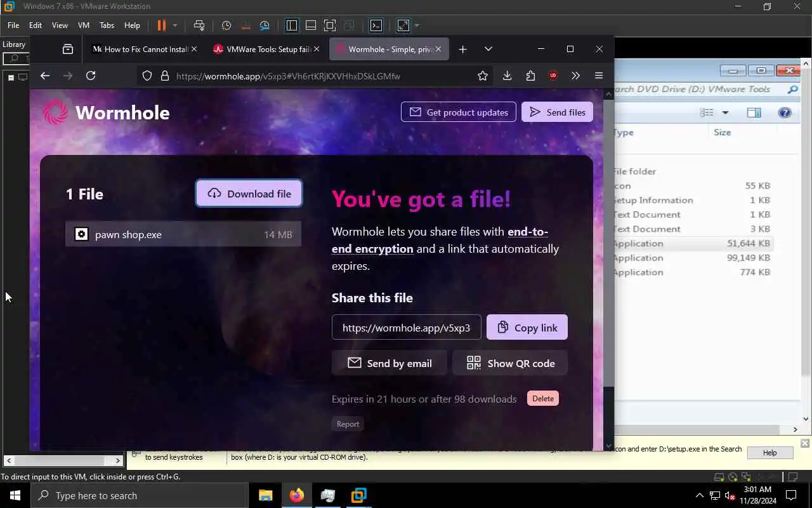Screen dimensions: 812x508
Task: Toggle thumbnail bar view icon
Action: [311, 25]
